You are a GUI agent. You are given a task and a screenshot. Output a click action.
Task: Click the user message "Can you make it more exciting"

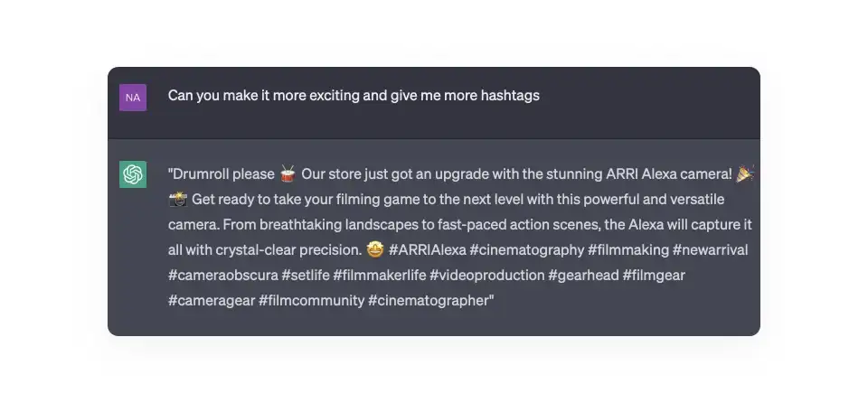(354, 95)
